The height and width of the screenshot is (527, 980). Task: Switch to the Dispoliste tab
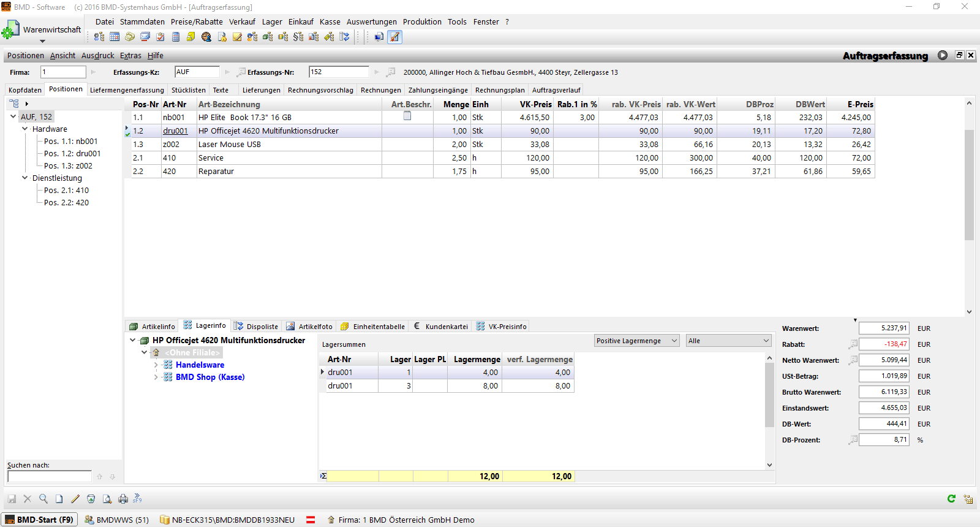256,326
